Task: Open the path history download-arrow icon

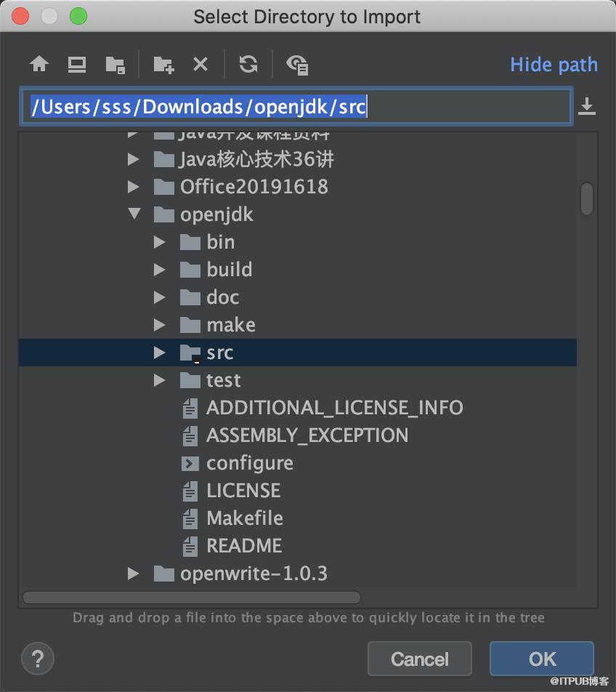Action: [x=587, y=106]
